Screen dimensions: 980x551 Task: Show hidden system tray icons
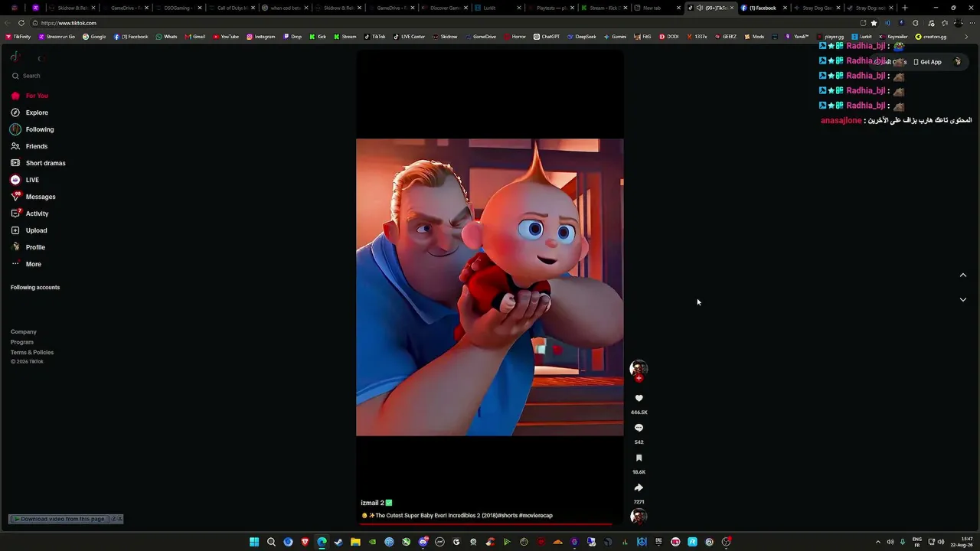point(877,542)
